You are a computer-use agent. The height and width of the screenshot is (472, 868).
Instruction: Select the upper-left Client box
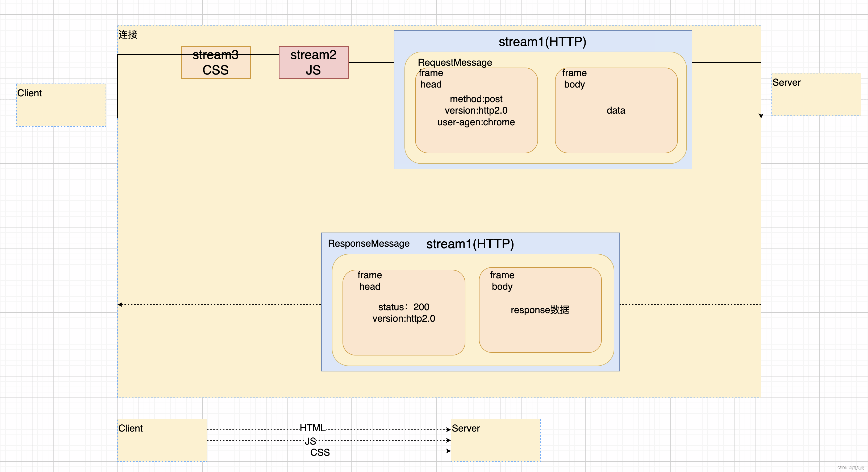[x=61, y=105]
